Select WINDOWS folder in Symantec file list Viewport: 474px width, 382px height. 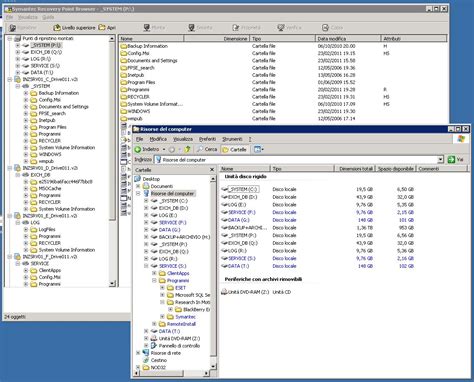pos(135,111)
